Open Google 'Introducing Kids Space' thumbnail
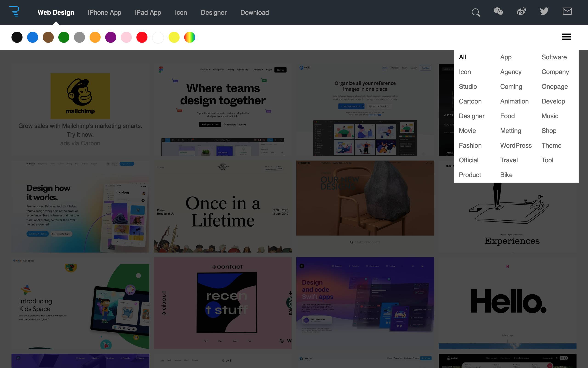The height and width of the screenshot is (368, 588). point(80,303)
